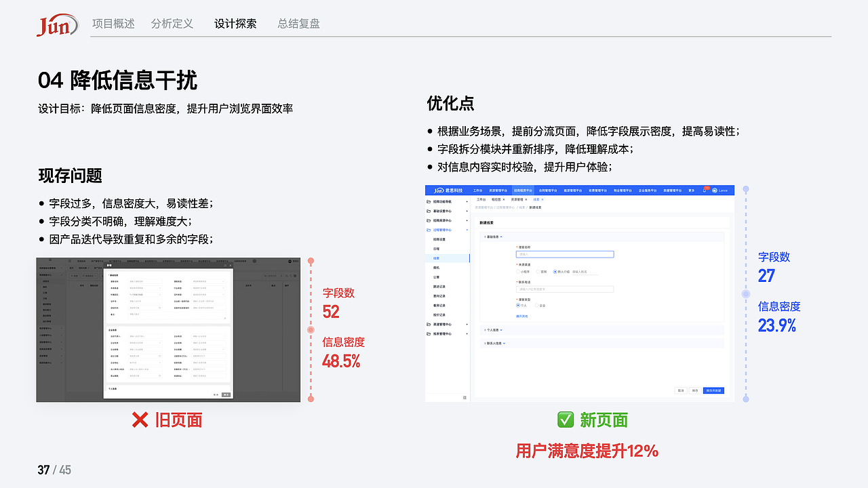The image size is (868, 488).
Task: Expand 报表管理中心 in the sidebar
Action: [x=467, y=333]
